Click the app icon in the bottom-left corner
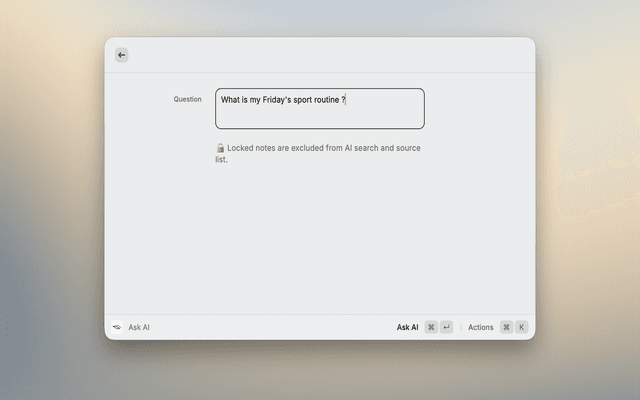Image resolution: width=640 pixels, height=400 pixels. (116, 327)
